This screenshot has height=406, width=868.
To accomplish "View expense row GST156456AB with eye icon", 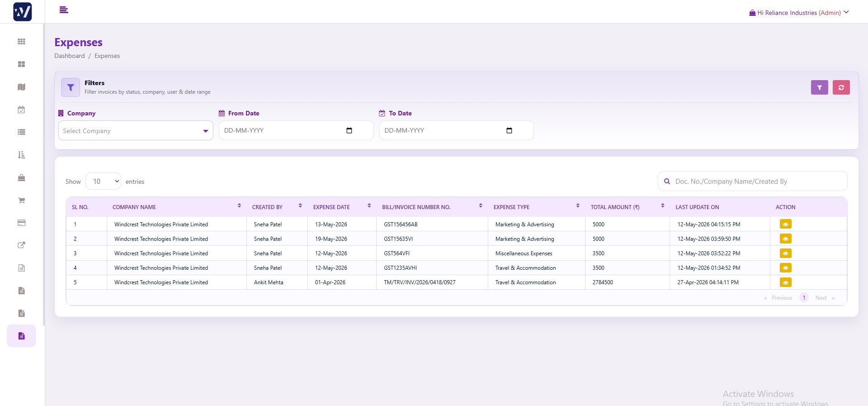I will point(785,224).
